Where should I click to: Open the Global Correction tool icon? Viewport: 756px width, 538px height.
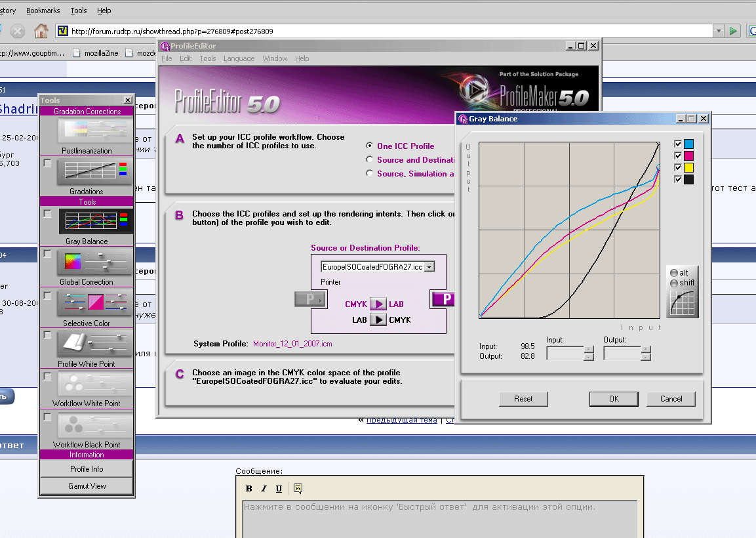click(x=95, y=262)
